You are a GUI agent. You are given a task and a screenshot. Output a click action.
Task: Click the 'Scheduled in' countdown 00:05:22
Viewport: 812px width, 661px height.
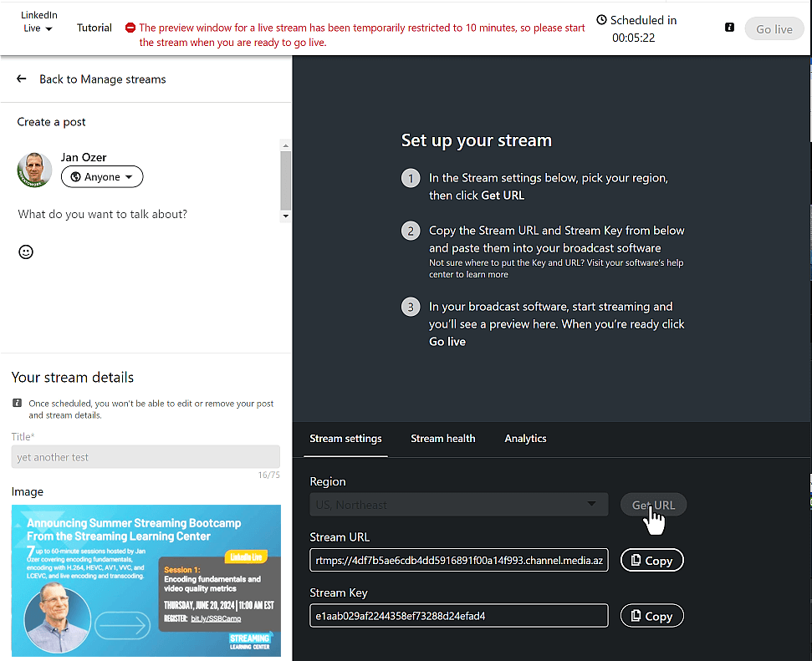click(x=633, y=38)
